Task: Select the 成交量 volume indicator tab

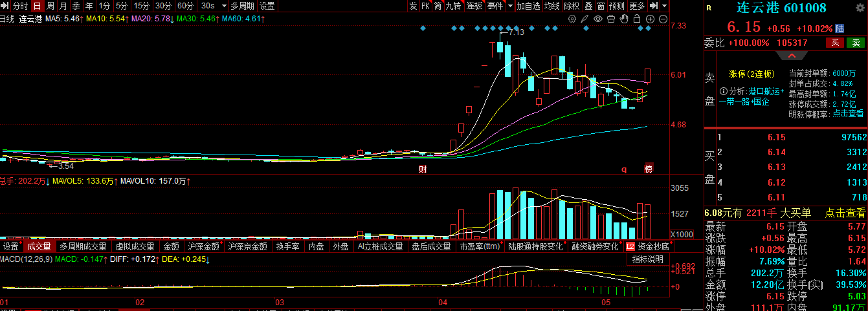Action: (x=39, y=246)
